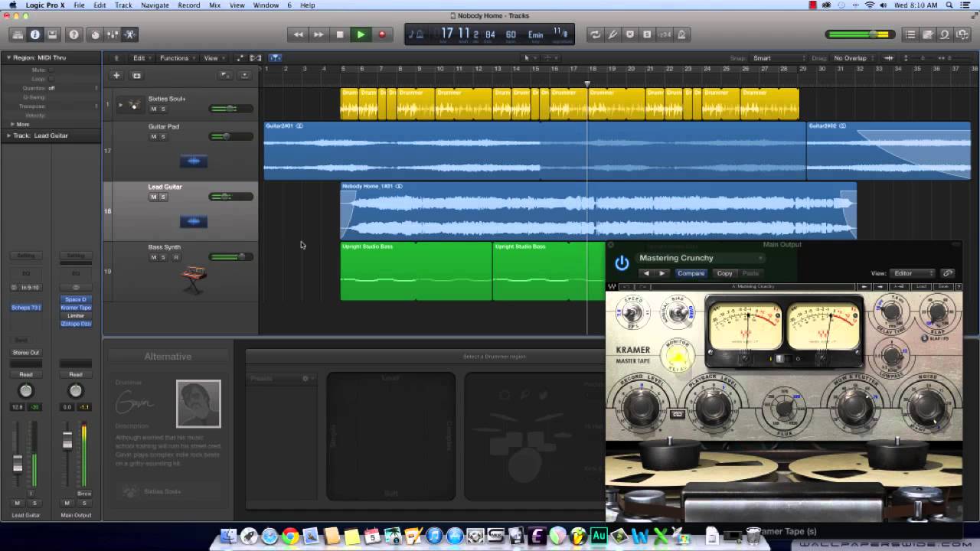This screenshot has width=980, height=551.
Task: Duplicate track button next to plus
Action: [136, 76]
